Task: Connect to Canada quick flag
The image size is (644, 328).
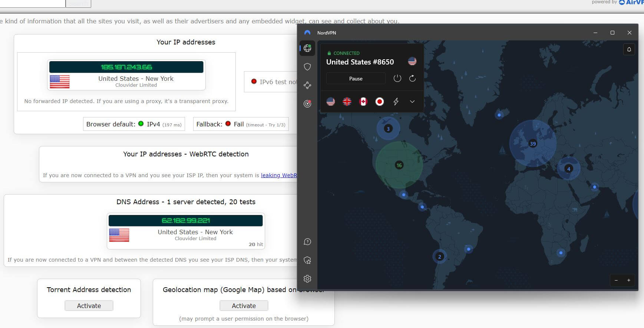Action: tap(363, 102)
